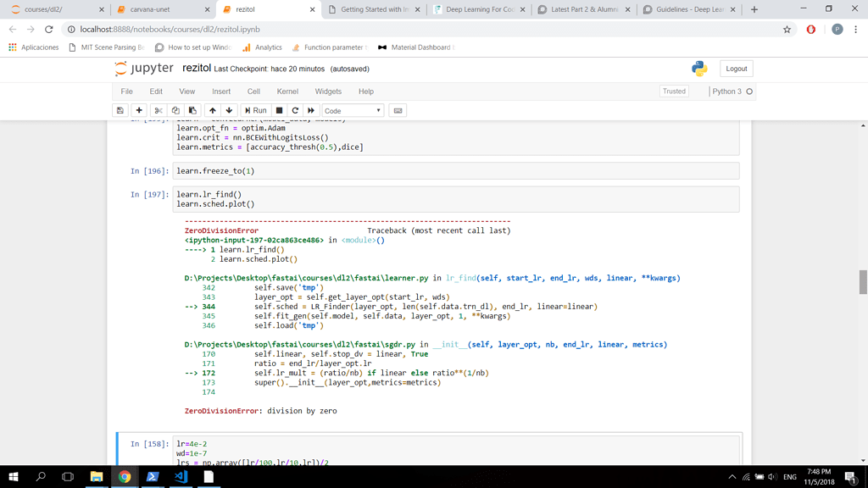868x488 pixels.
Task: Toggle the Trusted notebook indicator
Action: tap(674, 91)
